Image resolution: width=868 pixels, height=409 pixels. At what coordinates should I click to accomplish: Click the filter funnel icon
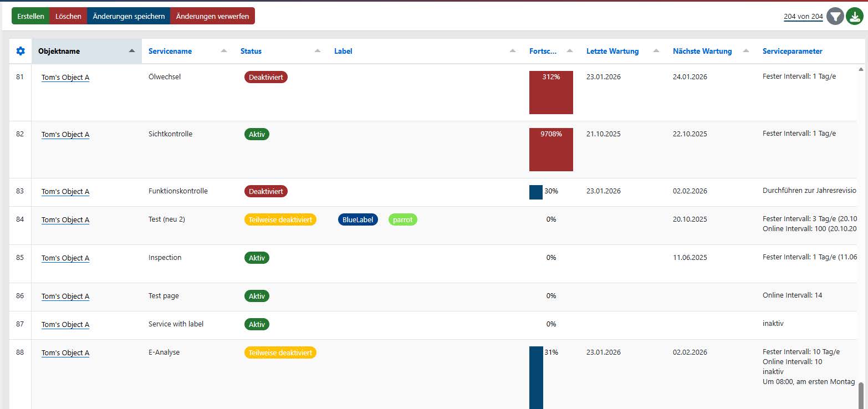point(835,17)
